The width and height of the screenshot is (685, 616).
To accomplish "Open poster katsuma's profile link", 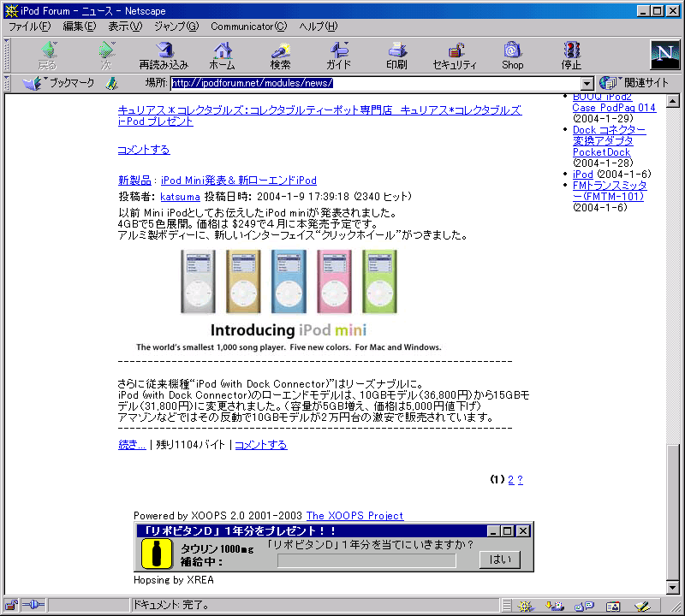I will coord(180,197).
